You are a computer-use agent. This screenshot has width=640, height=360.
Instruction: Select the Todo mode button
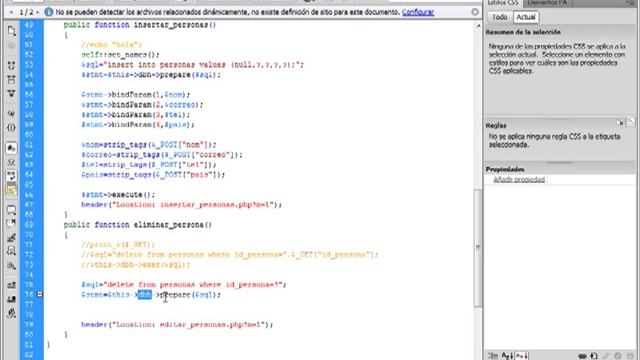pos(500,17)
